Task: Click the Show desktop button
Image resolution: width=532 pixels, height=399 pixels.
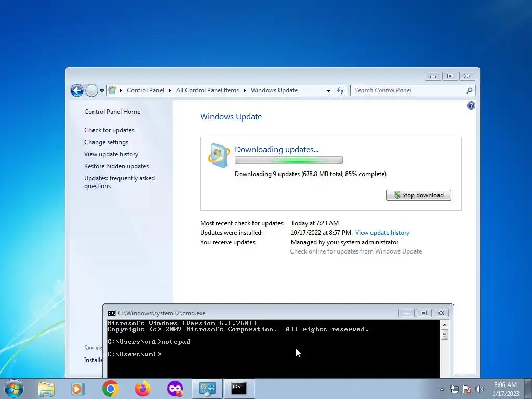Action: [x=528, y=389]
